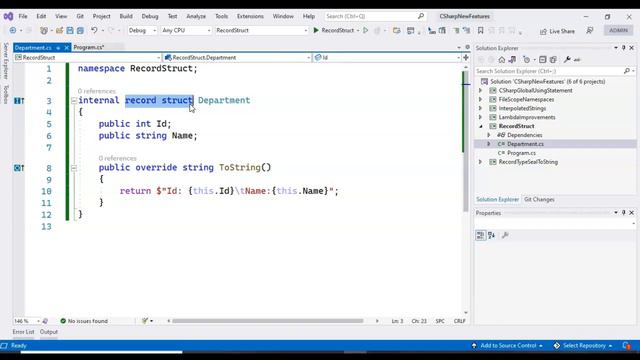Open the Error List tab
The width and height of the screenshot is (640, 360).
pyautogui.click(x=23, y=332)
